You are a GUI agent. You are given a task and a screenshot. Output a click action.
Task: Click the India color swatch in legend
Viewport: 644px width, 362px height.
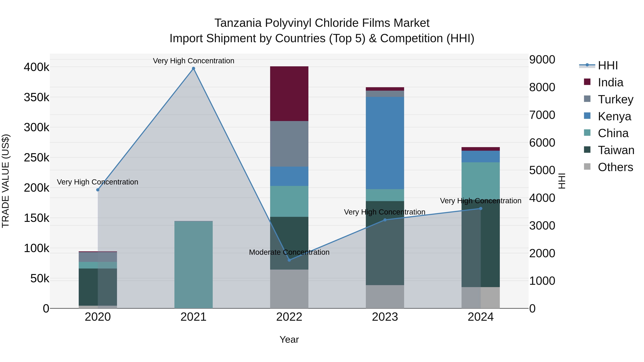[x=587, y=82]
